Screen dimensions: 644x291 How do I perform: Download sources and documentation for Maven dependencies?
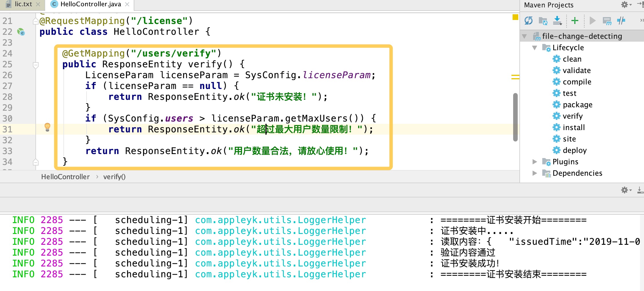[x=557, y=21]
